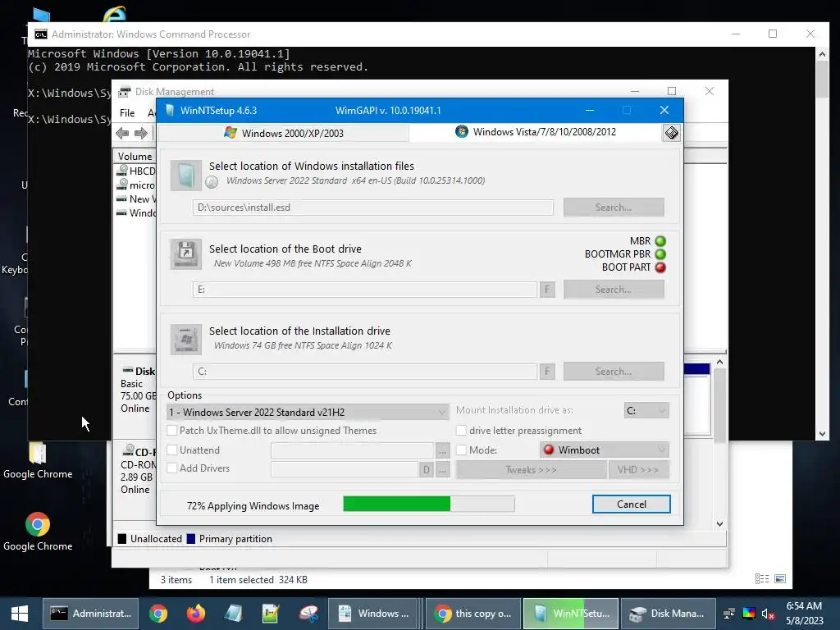The image size is (840, 630).
Task: Click the Primary partition blue legend swatch
Action: pos(190,539)
